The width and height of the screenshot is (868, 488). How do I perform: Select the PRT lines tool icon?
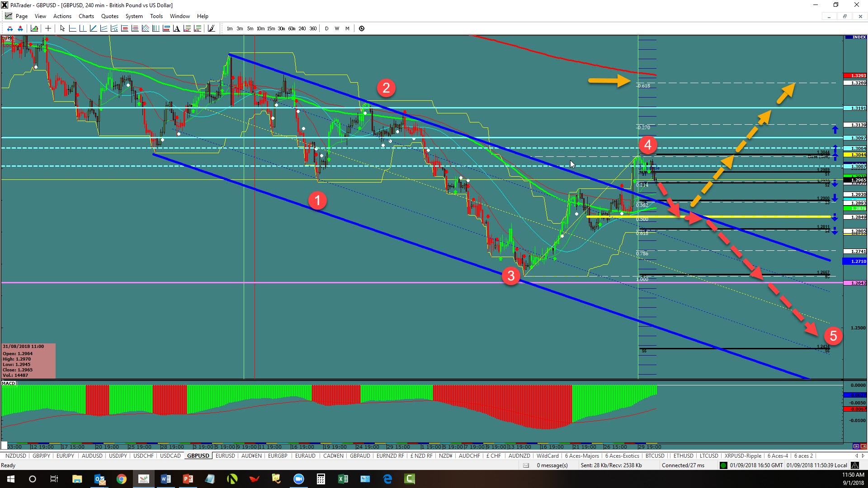[187, 28]
